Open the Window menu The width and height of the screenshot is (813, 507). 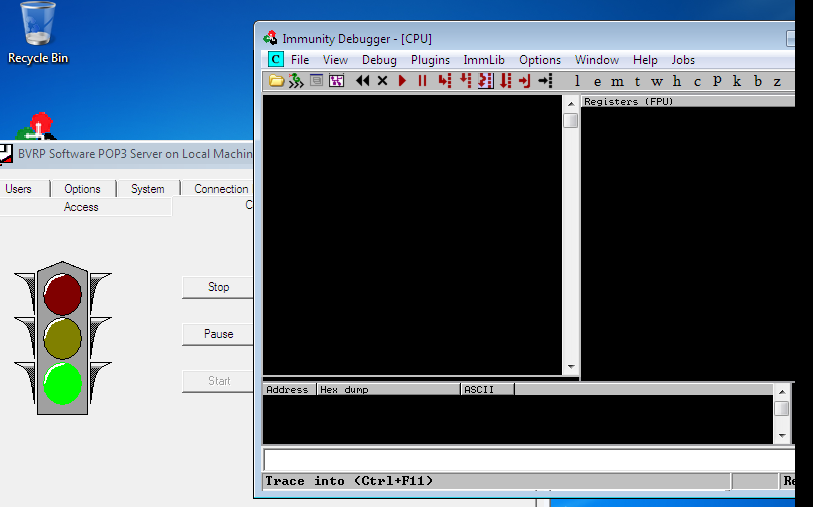[597, 60]
